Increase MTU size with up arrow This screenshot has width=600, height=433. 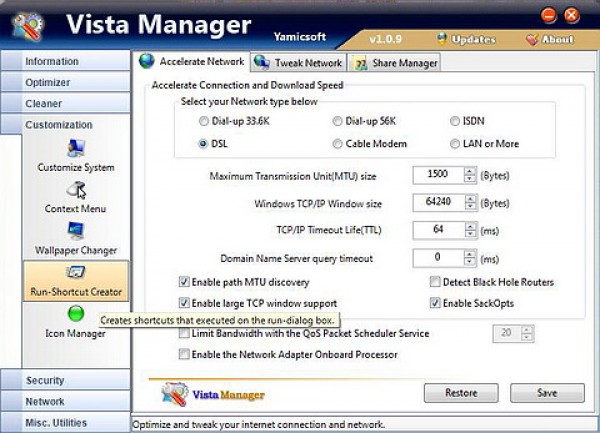click(470, 171)
